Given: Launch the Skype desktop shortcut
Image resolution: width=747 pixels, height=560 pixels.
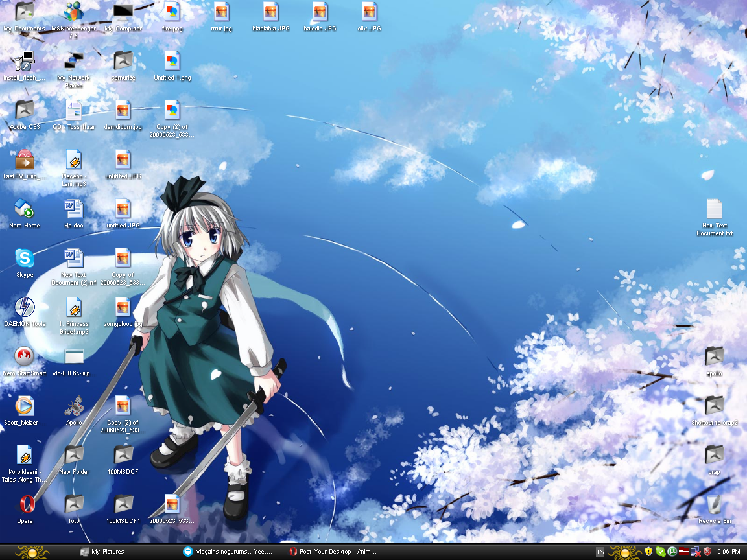Looking at the screenshot, I should [x=24, y=263].
